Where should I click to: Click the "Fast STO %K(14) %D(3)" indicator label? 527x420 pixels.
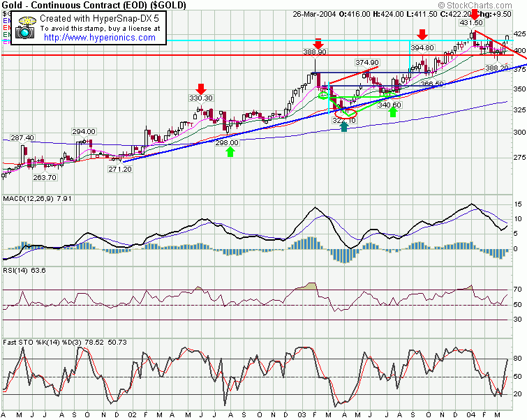(x=42, y=342)
